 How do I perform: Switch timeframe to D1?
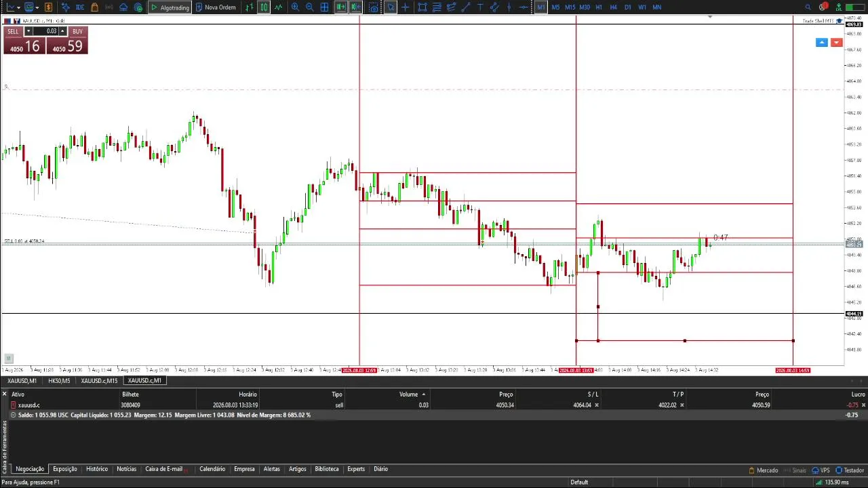628,7
